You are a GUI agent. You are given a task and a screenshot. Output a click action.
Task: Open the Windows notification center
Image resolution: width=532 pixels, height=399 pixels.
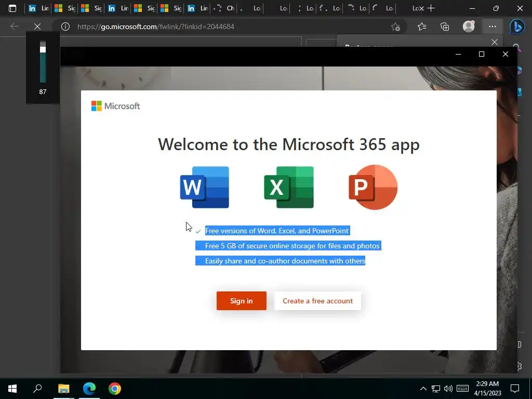tap(515, 389)
